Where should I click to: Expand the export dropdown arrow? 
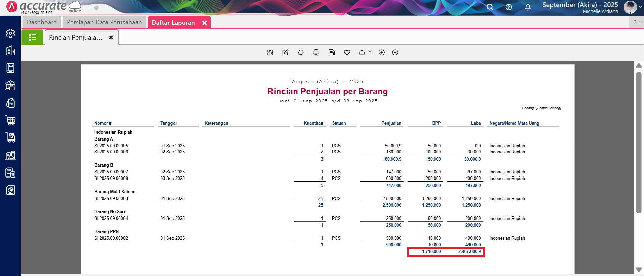tap(370, 52)
